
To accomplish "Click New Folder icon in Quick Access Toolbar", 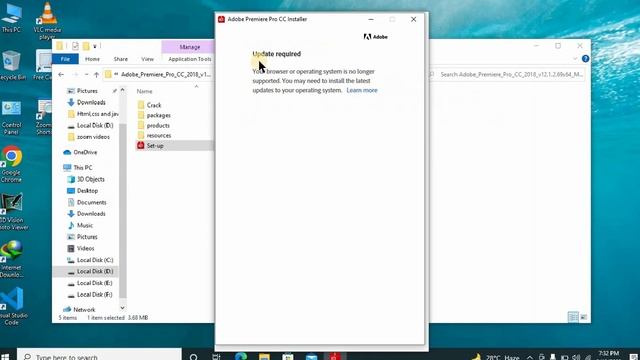I will (86, 46).
